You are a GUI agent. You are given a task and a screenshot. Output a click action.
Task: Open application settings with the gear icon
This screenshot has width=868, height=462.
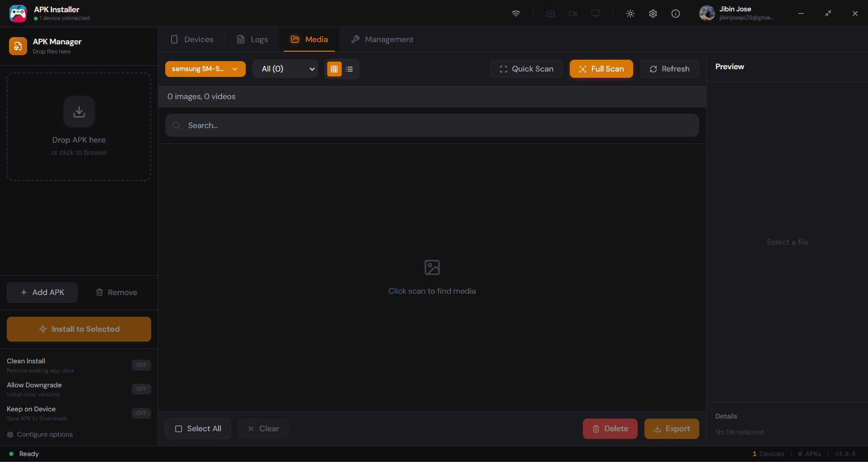pyautogui.click(x=653, y=14)
